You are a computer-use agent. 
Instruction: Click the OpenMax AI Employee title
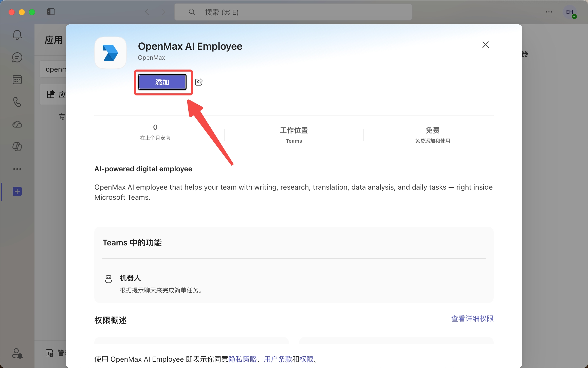coord(190,46)
